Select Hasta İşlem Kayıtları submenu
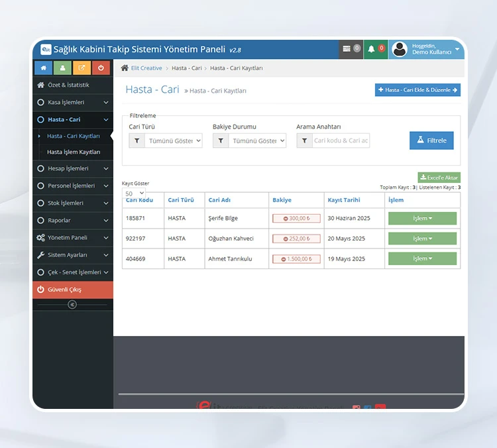The image size is (497, 448). (x=74, y=152)
